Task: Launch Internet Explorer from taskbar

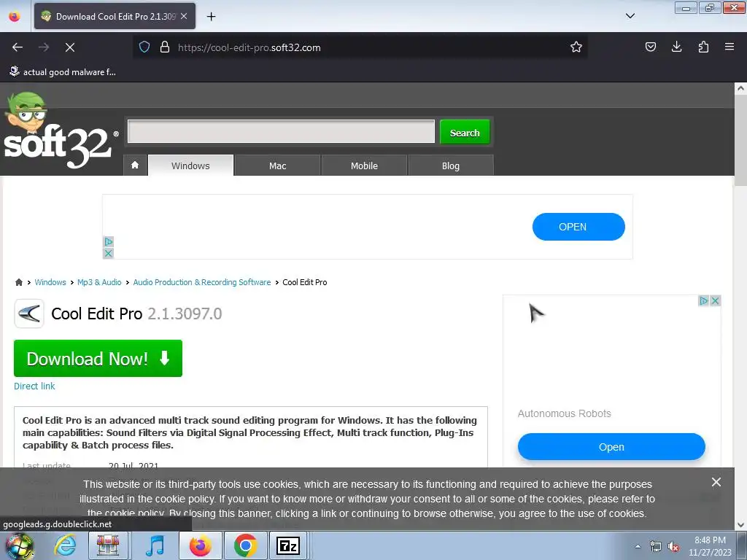Action: coord(64,545)
